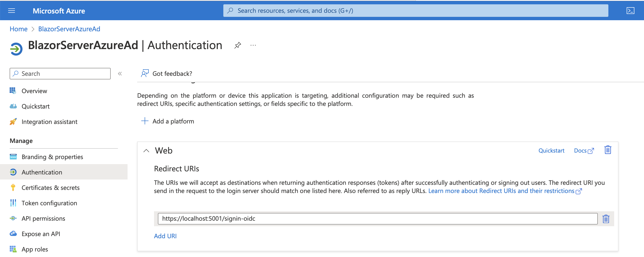This screenshot has height=257, width=644.
Task: Click Got feedback?
Action: 172,73
